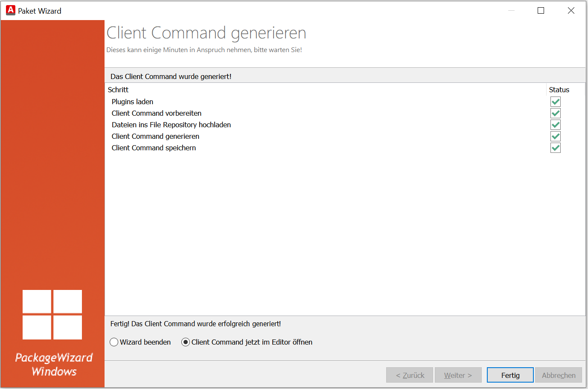Click the PackageWizard Windows branding text
This screenshot has width=588, height=389.
53,364
